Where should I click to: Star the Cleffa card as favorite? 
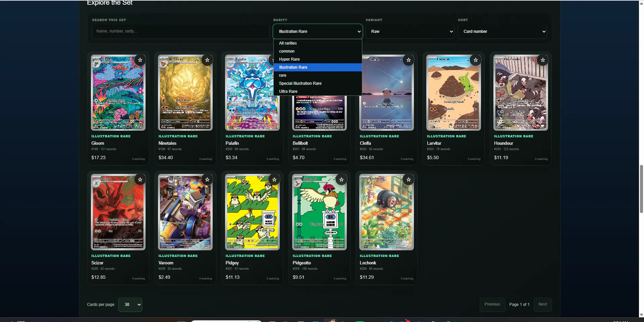pos(409,60)
